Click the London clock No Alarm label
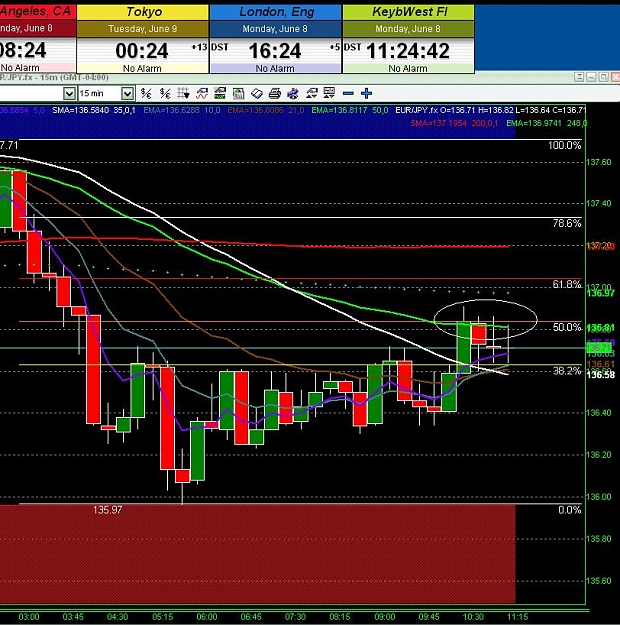This screenshot has width=620, height=625. point(275,69)
